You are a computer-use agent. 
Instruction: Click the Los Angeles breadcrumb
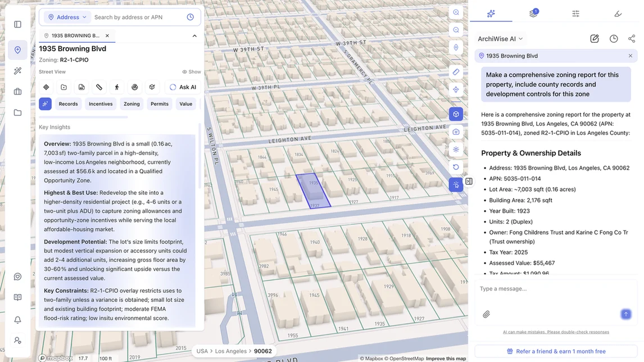tap(231, 351)
